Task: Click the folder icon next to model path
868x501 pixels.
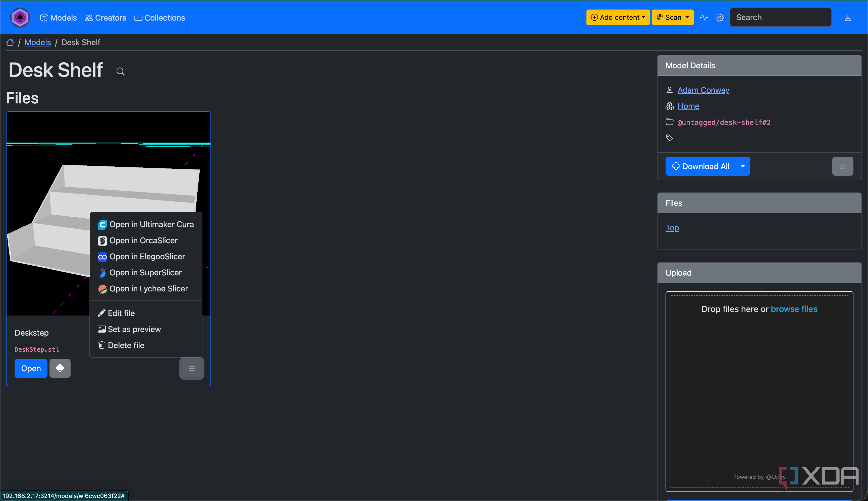Action: coord(669,122)
